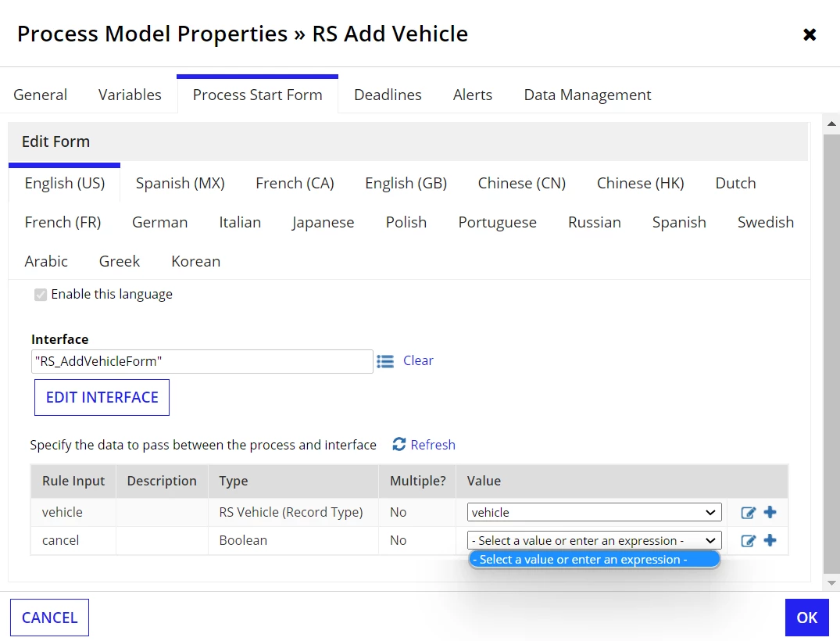Click the Interface input field
840x641 pixels.
point(202,361)
